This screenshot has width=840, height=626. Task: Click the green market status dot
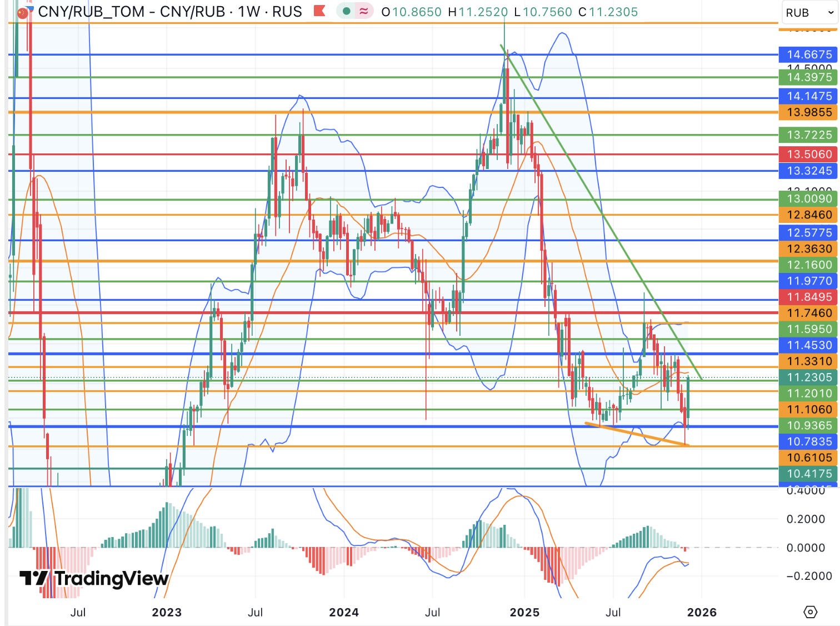point(347,11)
